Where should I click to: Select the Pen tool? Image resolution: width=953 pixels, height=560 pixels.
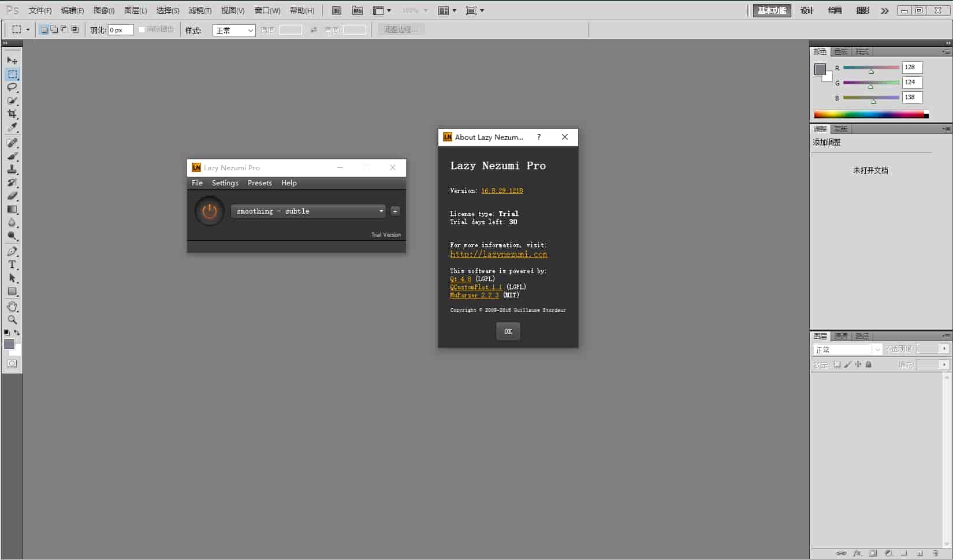12,252
